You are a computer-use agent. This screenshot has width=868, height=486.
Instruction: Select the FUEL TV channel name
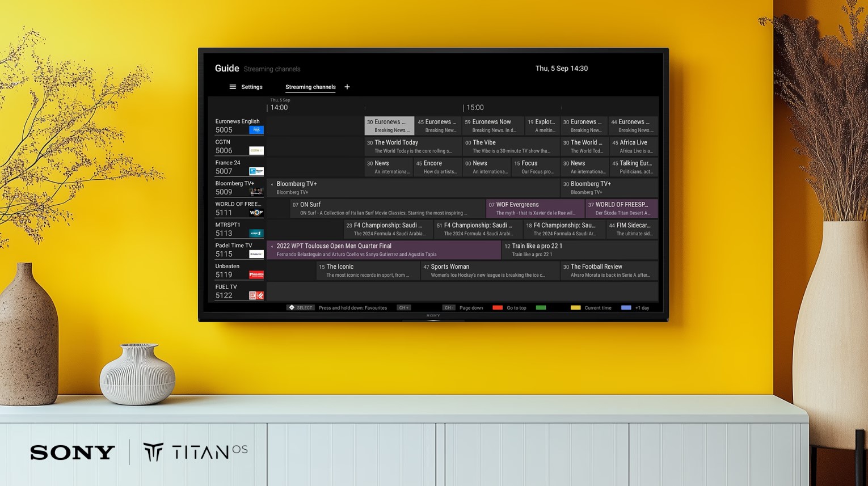tap(226, 287)
